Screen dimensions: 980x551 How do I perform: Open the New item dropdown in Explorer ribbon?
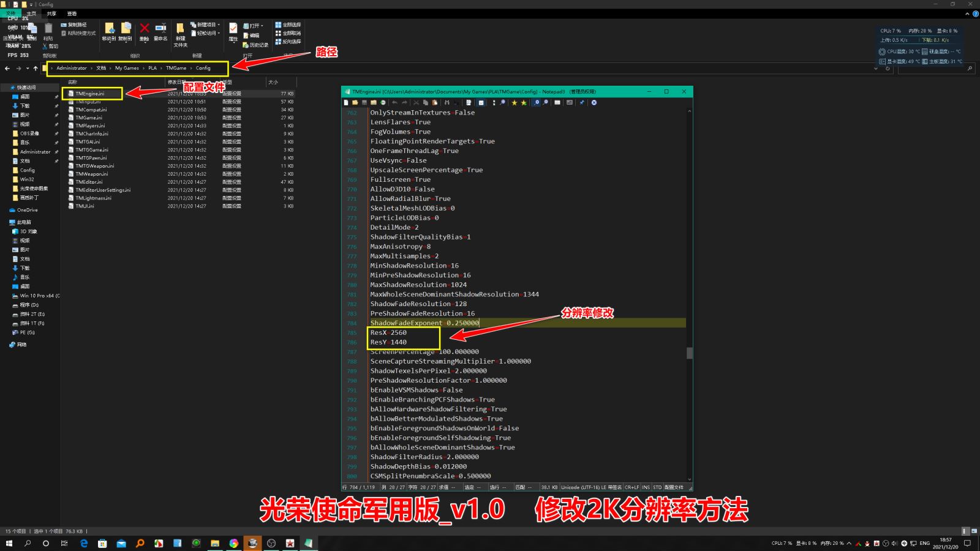pos(205,25)
